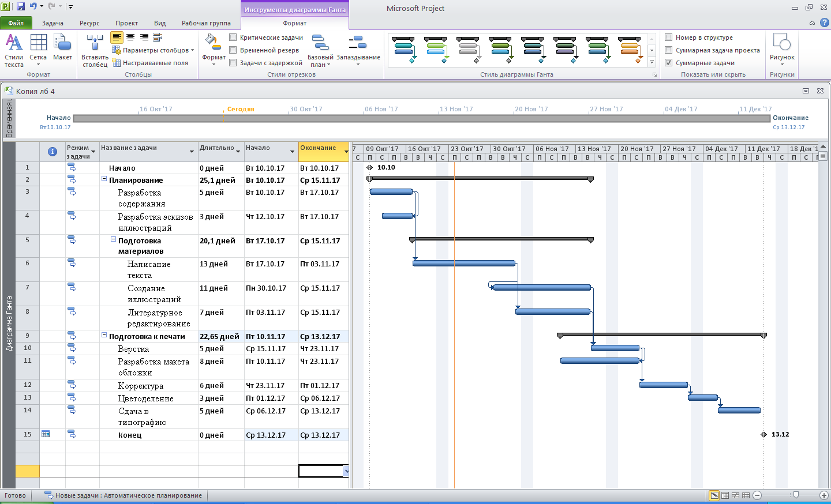The height and width of the screenshot is (504, 831).
Task: Switch to the Проект tab
Action: [x=126, y=23]
